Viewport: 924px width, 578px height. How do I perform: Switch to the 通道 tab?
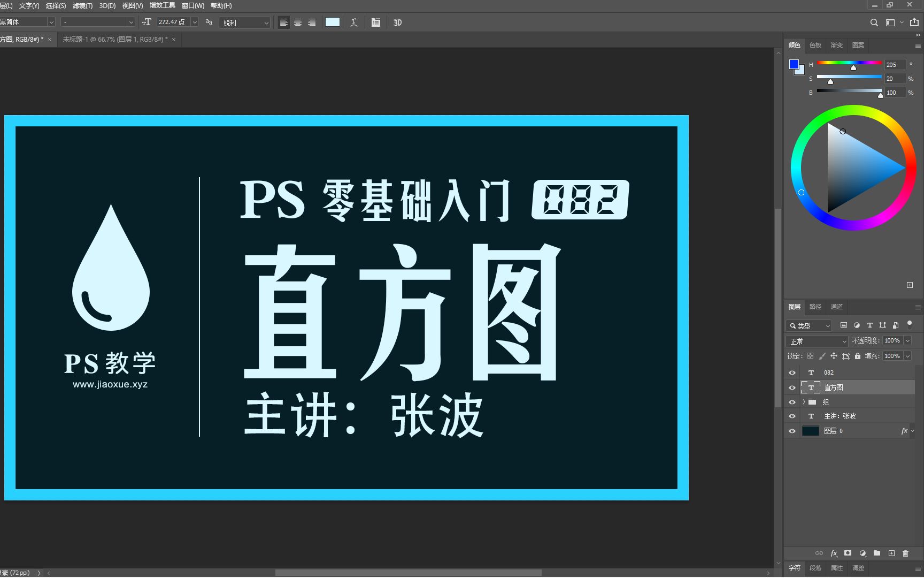836,307
